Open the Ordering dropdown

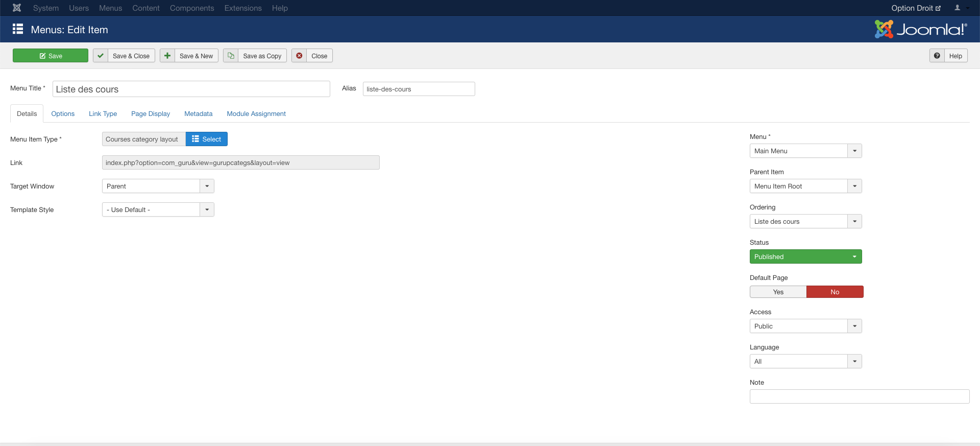[x=806, y=221]
